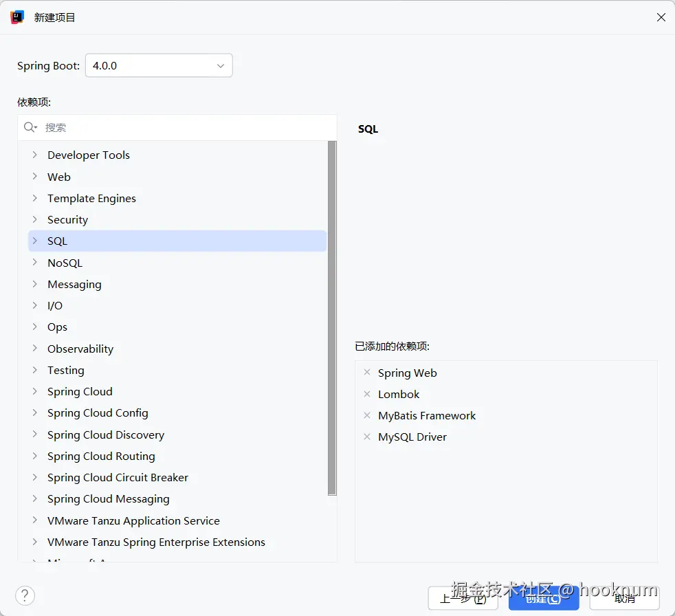Click the 取消 (Cancel) button
The width and height of the screenshot is (675, 616).
(624, 598)
